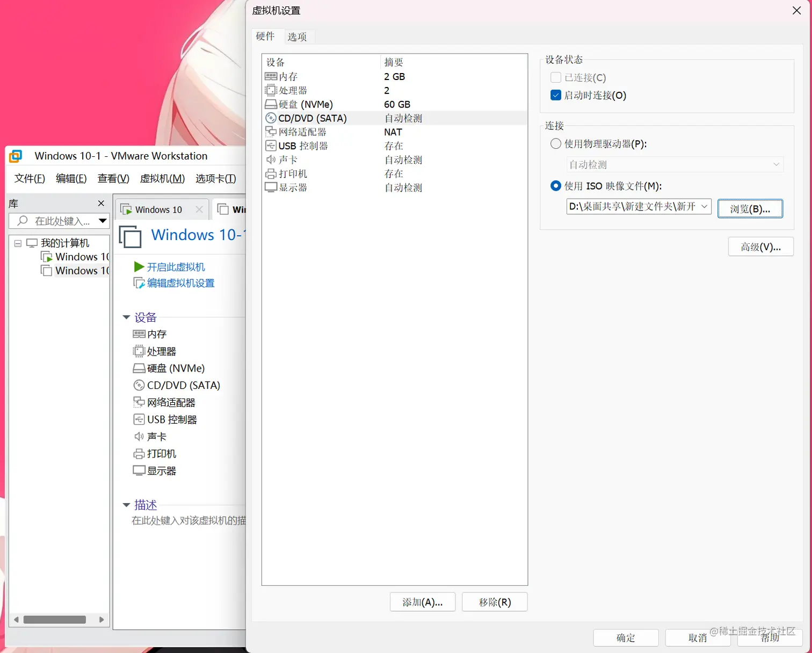
Task: Click 高级(V)... button
Action: click(x=761, y=246)
